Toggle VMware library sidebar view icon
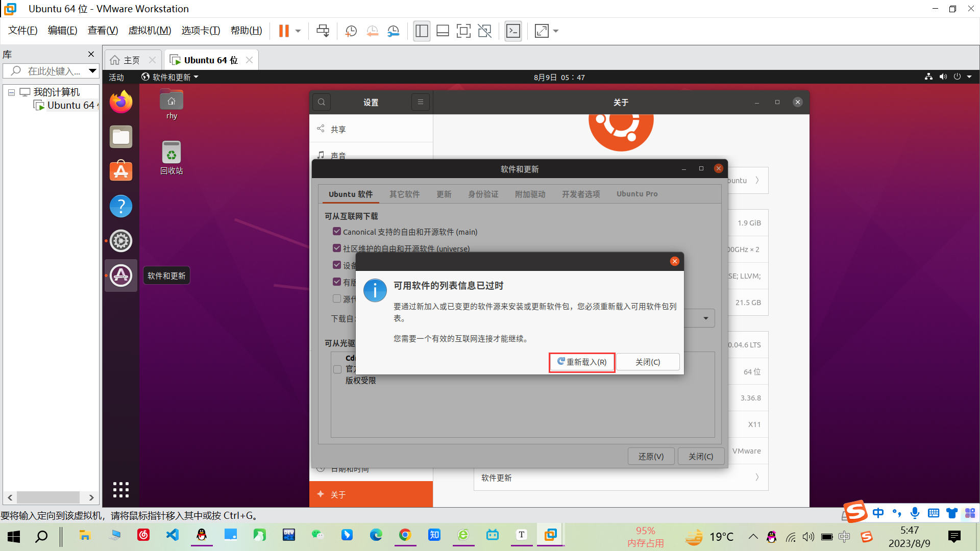Viewport: 980px width, 551px height. (x=422, y=31)
